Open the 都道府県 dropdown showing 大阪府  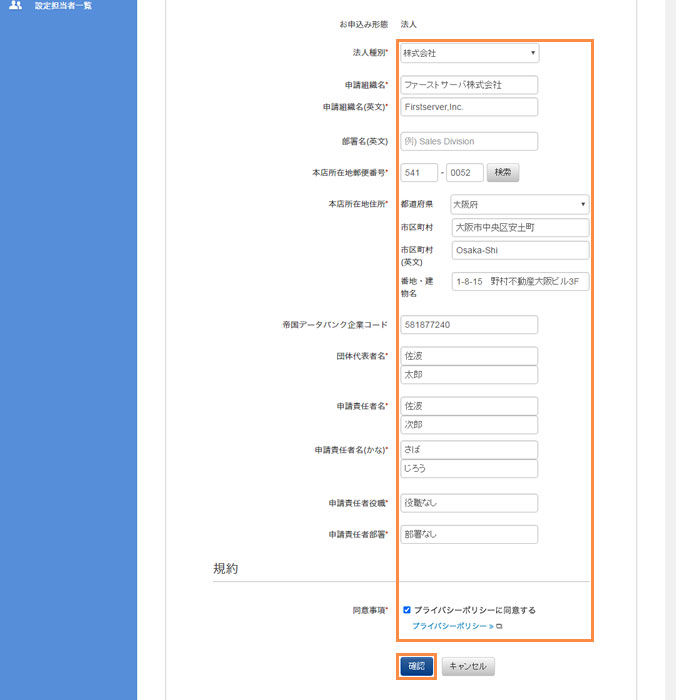pyautogui.click(x=520, y=204)
